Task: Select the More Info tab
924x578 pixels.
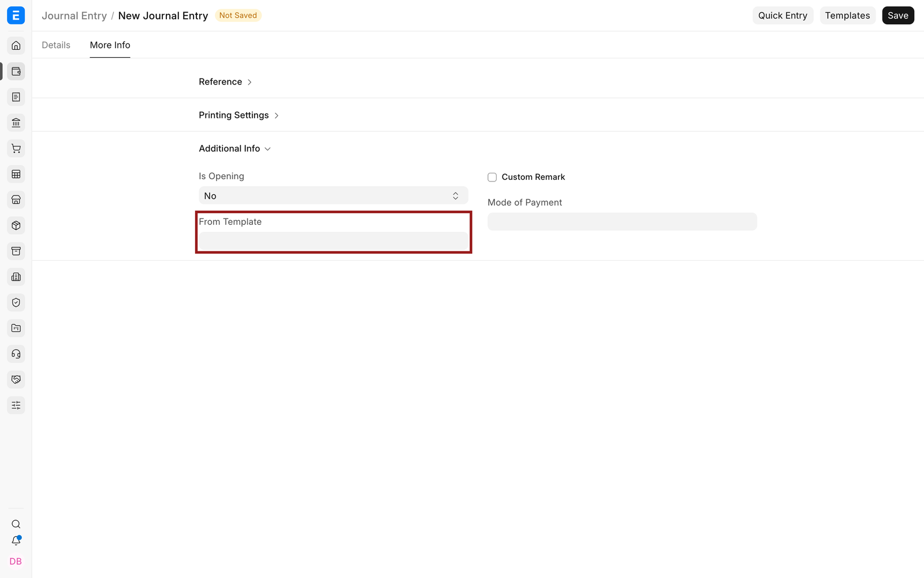Action: pyautogui.click(x=110, y=45)
